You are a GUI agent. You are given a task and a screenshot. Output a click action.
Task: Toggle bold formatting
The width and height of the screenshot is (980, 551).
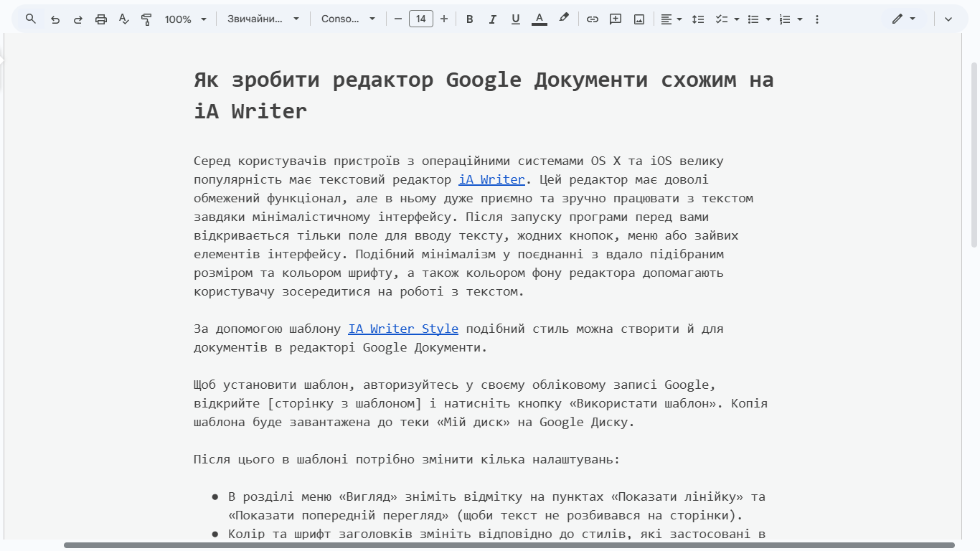coord(470,19)
